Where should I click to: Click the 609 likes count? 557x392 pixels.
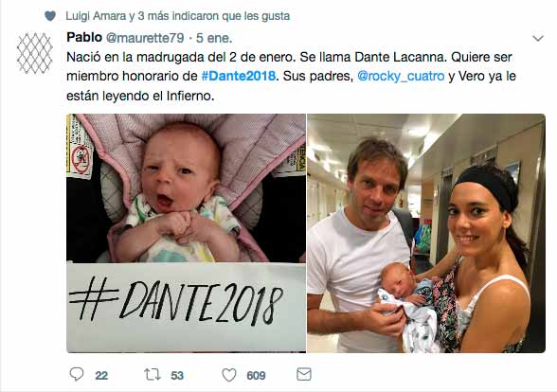(256, 375)
